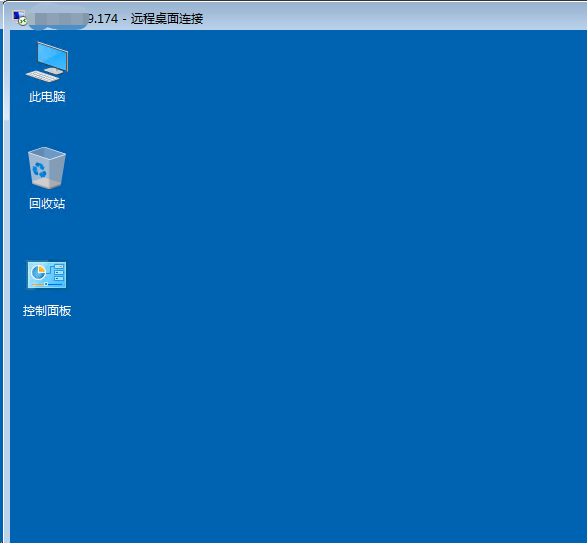Click the pie chart in 控制面板 icon
Viewport: 587px width, 543px height.
(38, 272)
